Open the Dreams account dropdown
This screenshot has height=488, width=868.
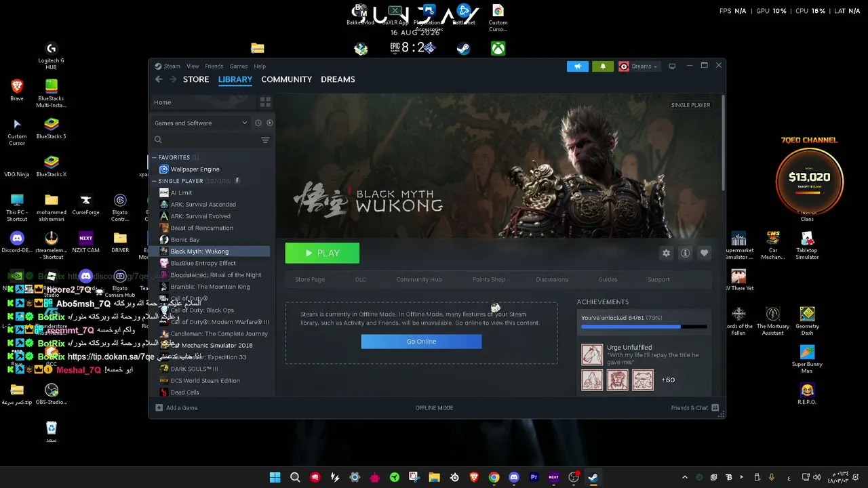point(639,66)
